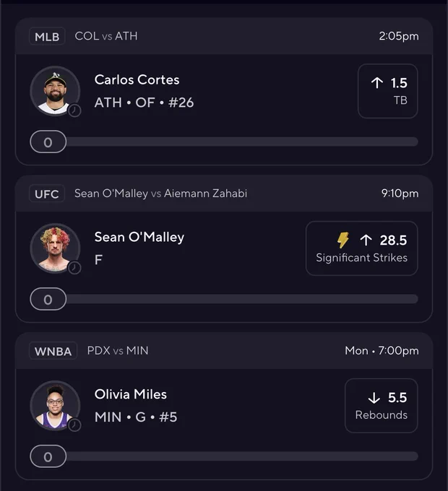
Task: Click the up arrow beside 28.5 Significant Strikes
Action: [366, 240]
